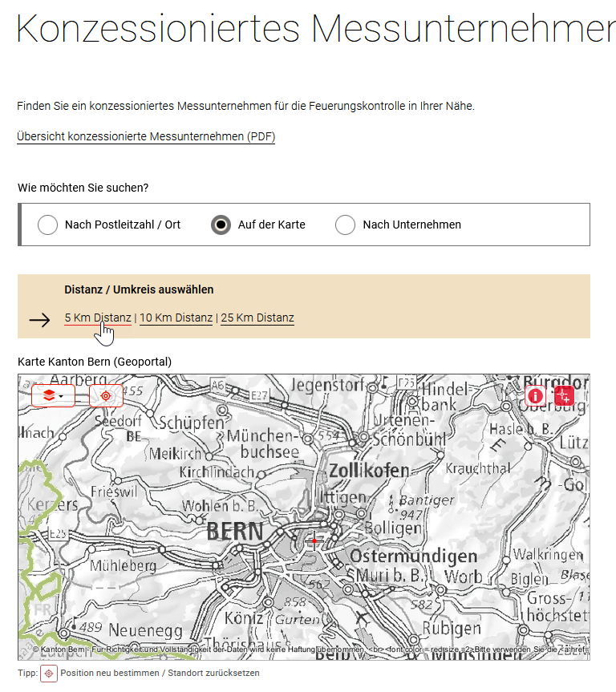The image size is (616, 692).
Task: Click Schüpfen label on the map
Action: [192, 423]
